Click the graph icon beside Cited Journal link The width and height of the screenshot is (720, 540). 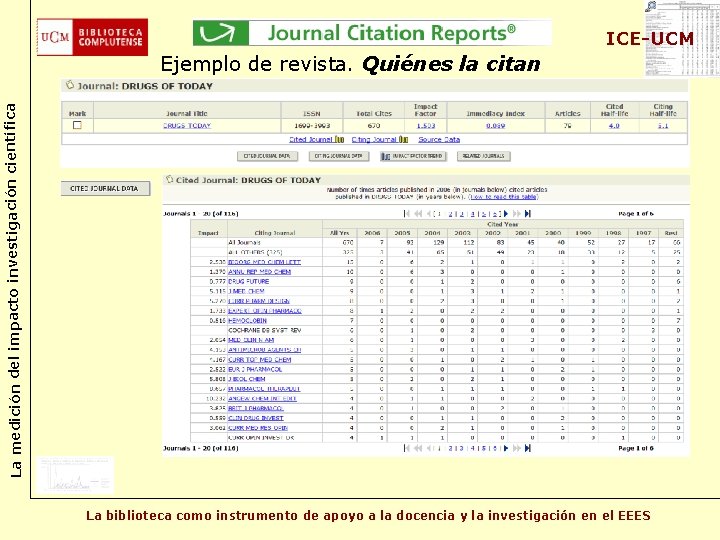(339, 139)
